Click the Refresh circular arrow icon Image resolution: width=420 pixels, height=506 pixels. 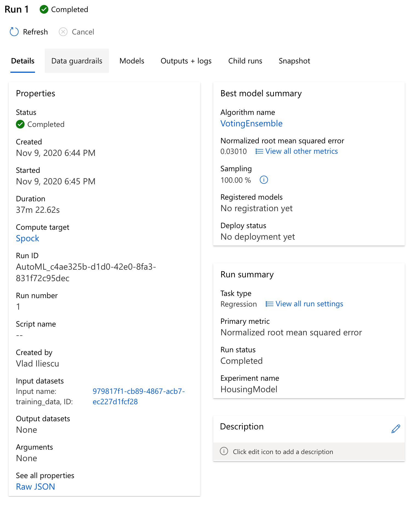(14, 32)
